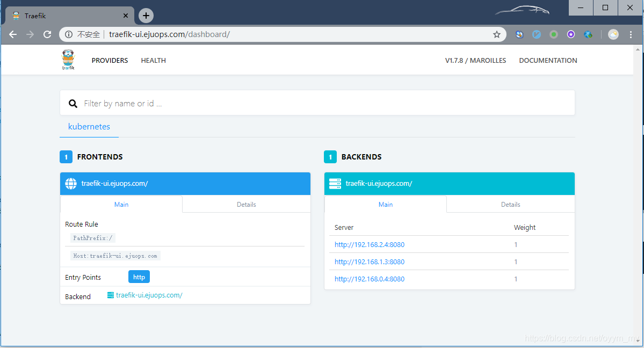Screen dimensions: 644x348
Task: Click the frontend card header traefik-ui.ejuops.com/
Action: (185, 184)
